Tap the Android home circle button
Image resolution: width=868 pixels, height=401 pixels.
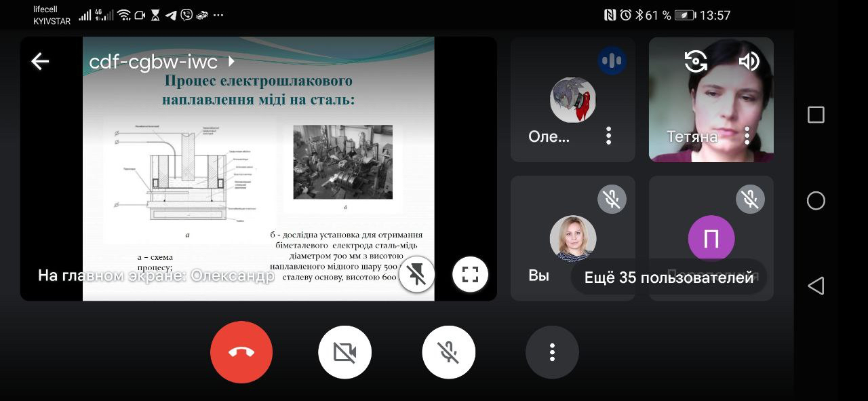point(816,200)
